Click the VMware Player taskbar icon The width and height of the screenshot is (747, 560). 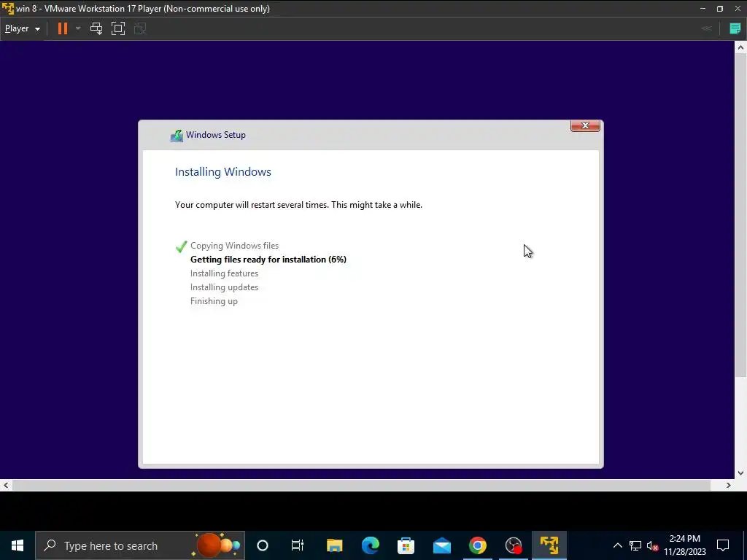tap(549, 545)
